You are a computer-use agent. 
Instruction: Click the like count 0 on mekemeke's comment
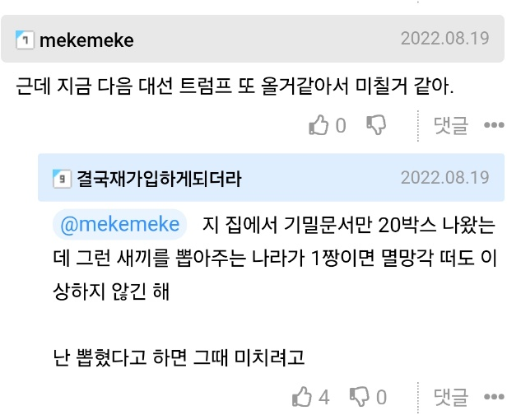[341, 125]
